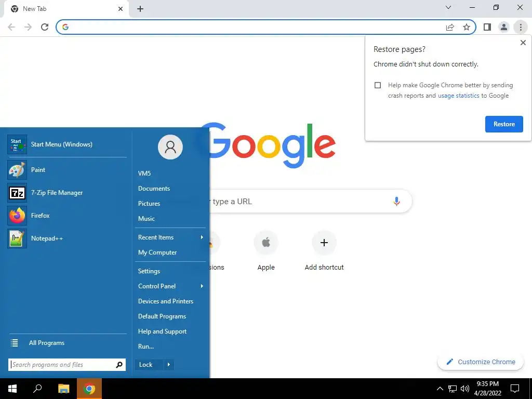Click the Restore button
This screenshot has width=532, height=399.
pyautogui.click(x=504, y=124)
